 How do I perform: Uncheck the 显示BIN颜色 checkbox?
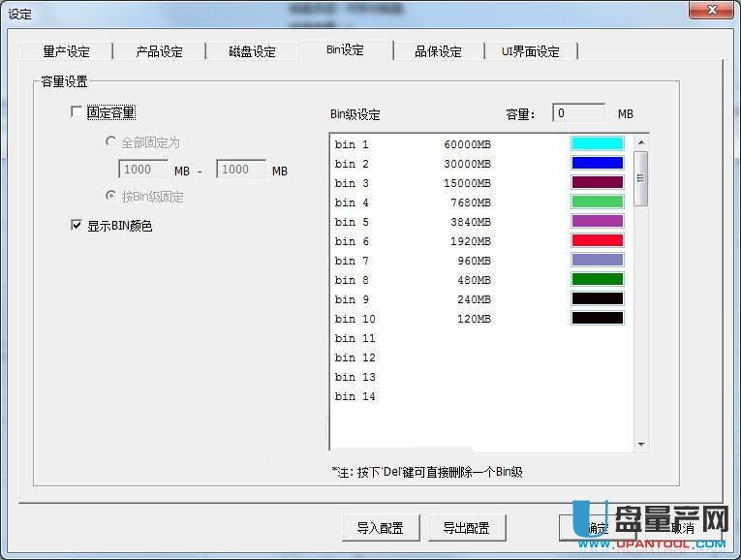pyautogui.click(x=77, y=226)
